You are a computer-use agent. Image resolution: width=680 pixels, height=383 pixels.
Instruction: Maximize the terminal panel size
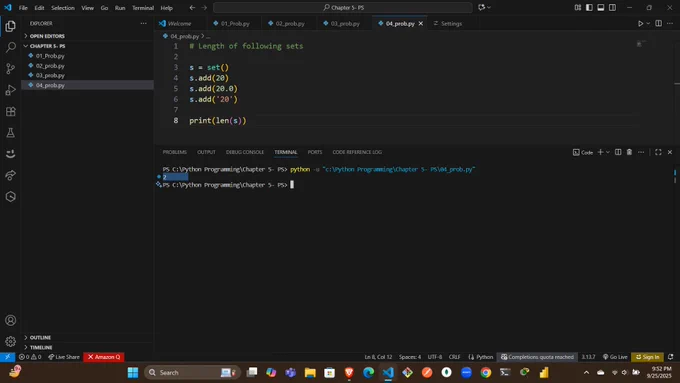pyautogui.click(x=658, y=152)
